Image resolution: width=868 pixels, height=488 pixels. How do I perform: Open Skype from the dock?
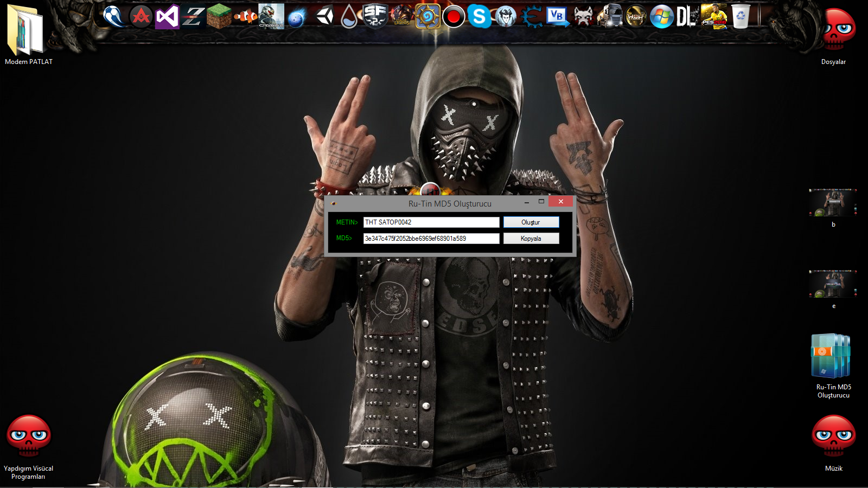[480, 17]
